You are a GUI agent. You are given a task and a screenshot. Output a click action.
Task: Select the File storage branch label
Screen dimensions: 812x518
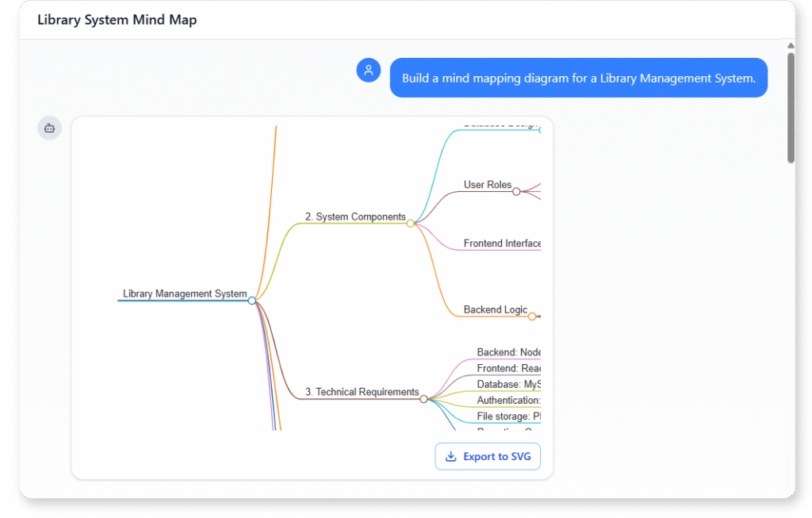click(507, 416)
